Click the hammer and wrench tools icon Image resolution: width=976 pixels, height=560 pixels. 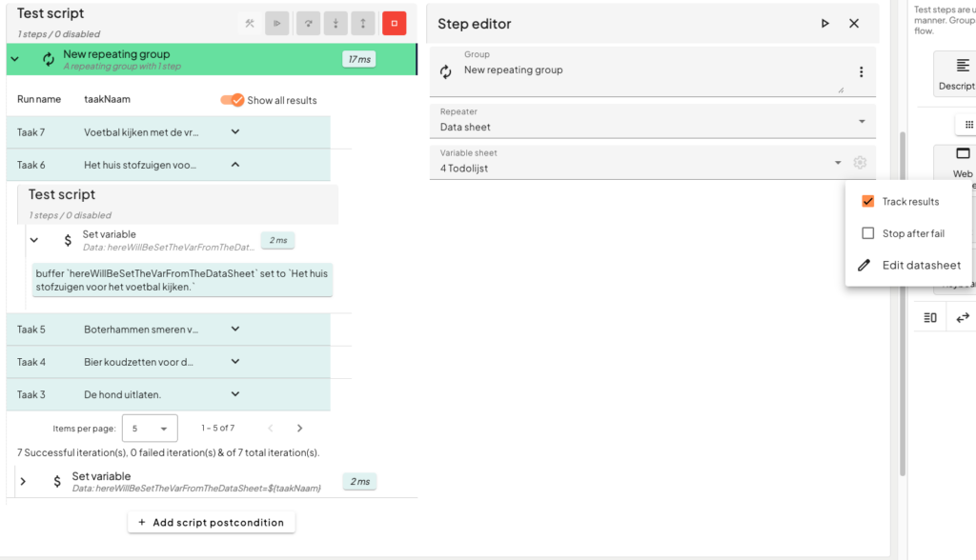point(250,24)
